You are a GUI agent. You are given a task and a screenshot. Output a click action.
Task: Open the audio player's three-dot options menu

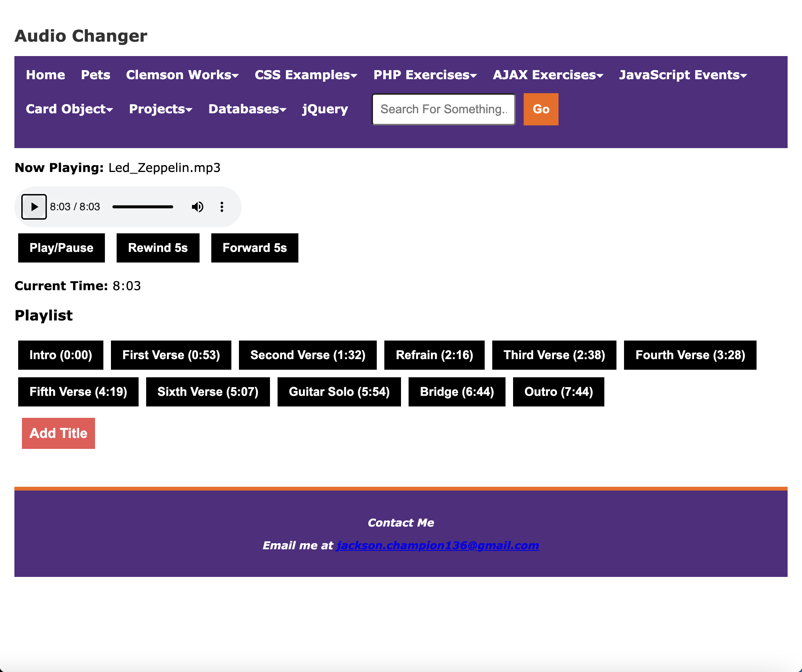(222, 207)
